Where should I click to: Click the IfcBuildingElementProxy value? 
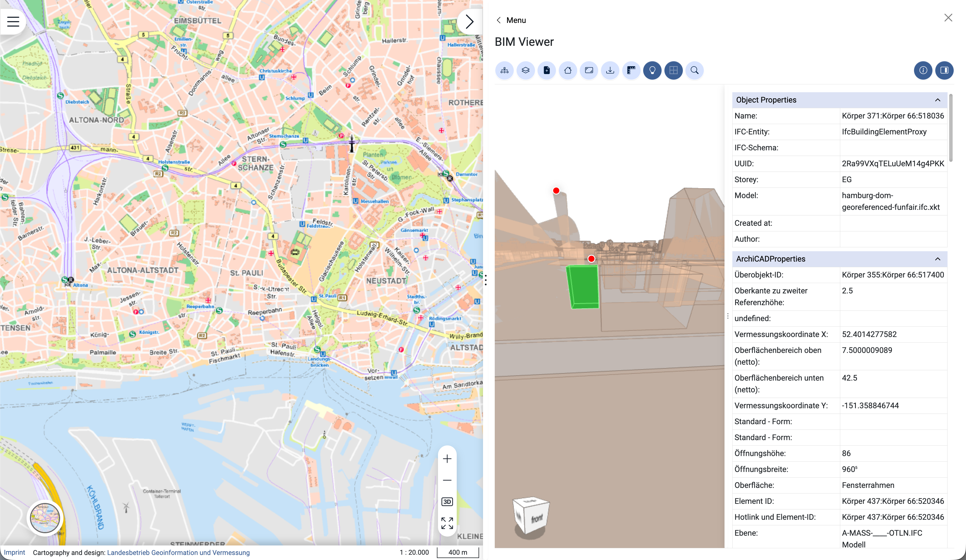(x=884, y=132)
